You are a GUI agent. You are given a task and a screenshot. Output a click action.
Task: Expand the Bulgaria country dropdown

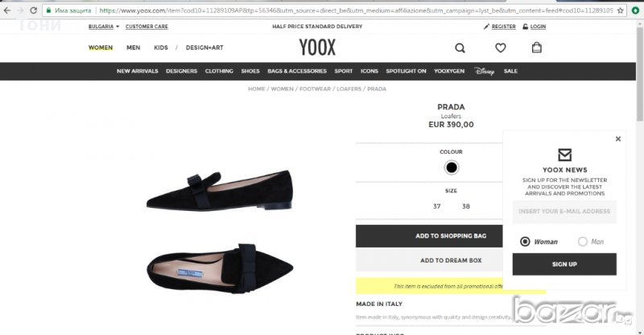click(104, 27)
